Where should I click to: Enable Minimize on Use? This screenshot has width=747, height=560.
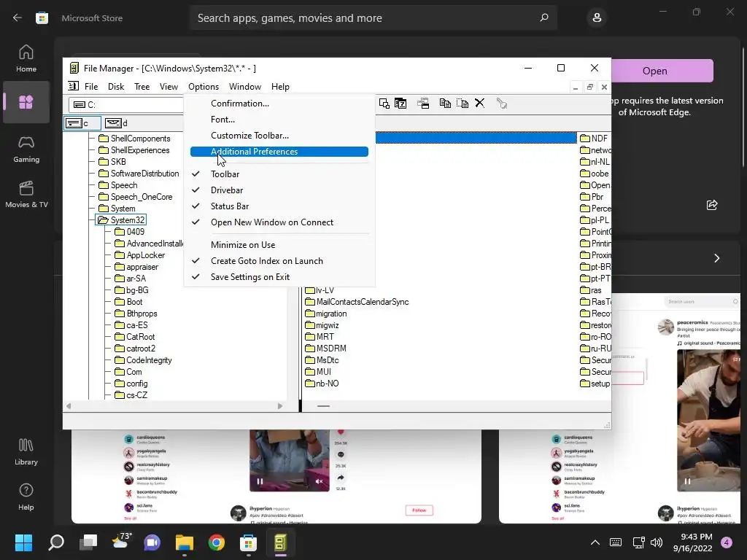(x=279, y=245)
